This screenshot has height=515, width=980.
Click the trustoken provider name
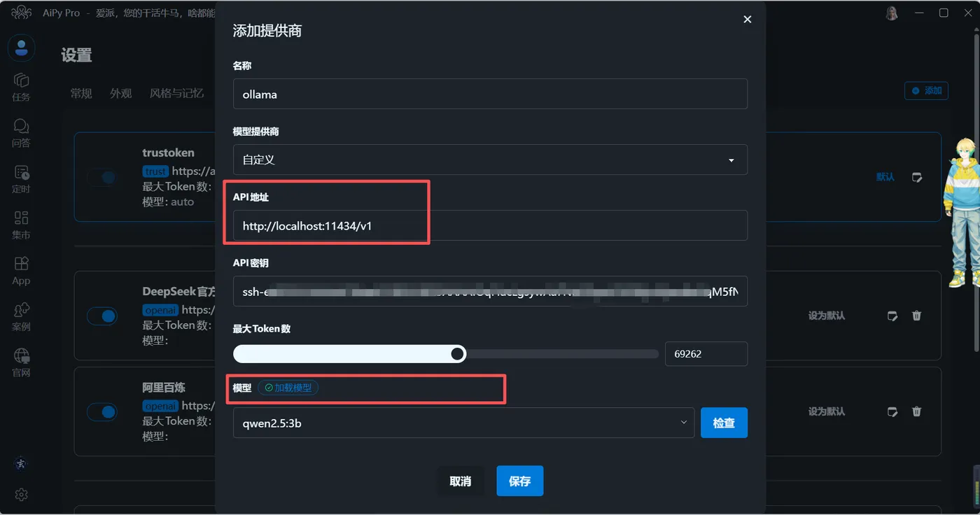click(x=169, y=153)
